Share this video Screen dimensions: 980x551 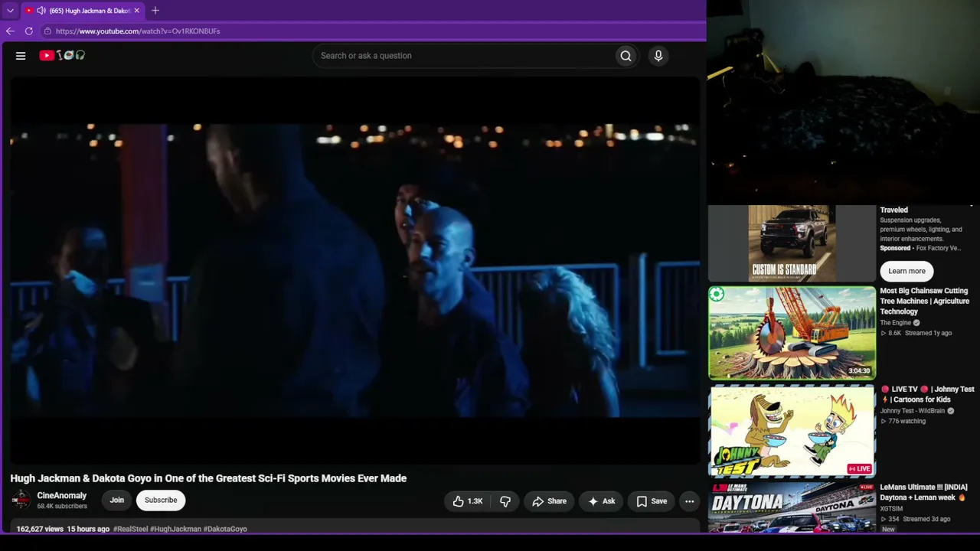pyautogui.click(x=549, y=500)
